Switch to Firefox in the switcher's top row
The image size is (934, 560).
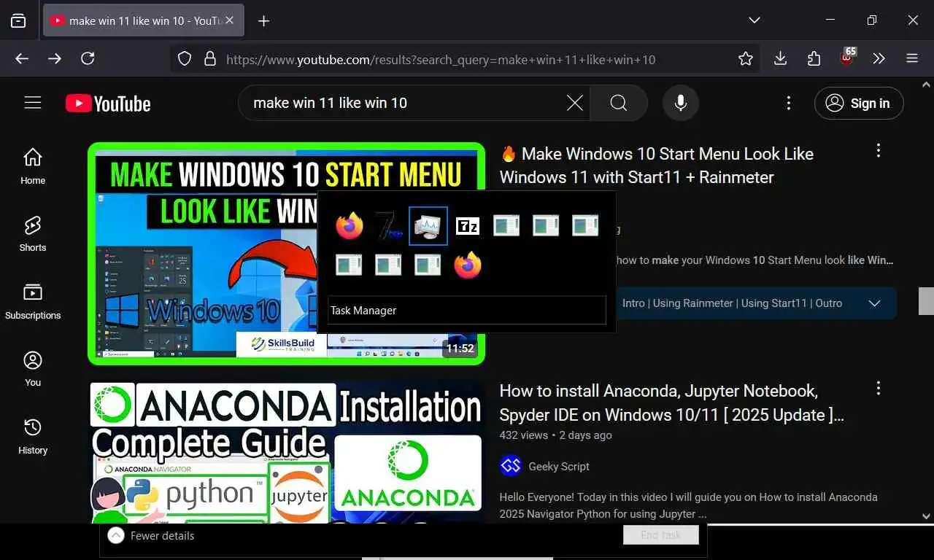tap(350, 226)
